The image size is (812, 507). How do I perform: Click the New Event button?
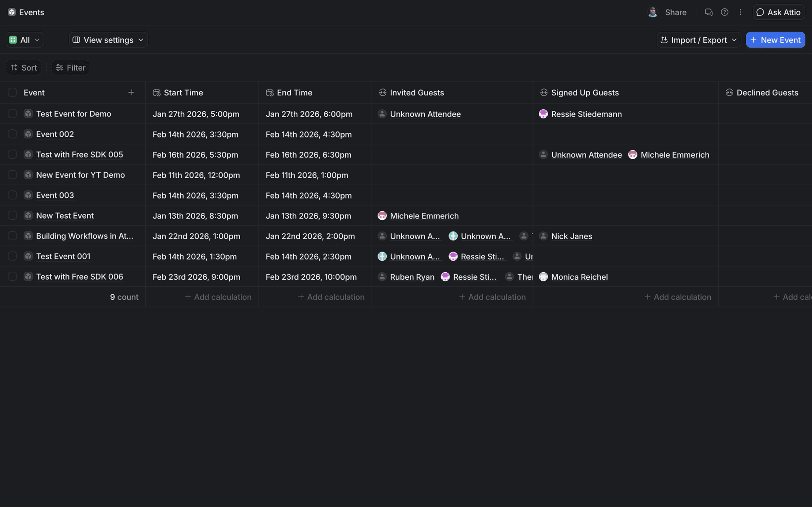coord(775,40)
